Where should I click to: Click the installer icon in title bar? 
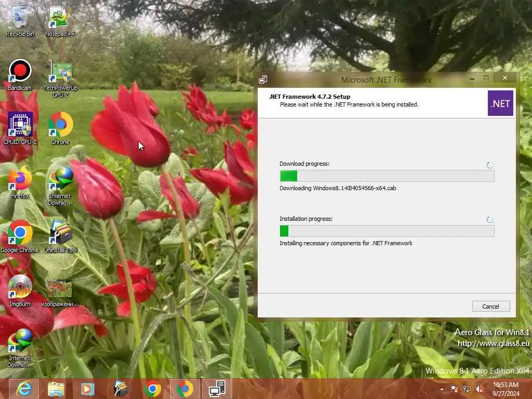point(263,79)
